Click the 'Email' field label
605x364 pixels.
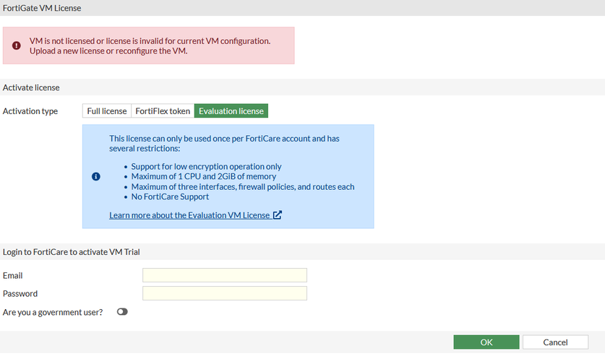point(13,275)
